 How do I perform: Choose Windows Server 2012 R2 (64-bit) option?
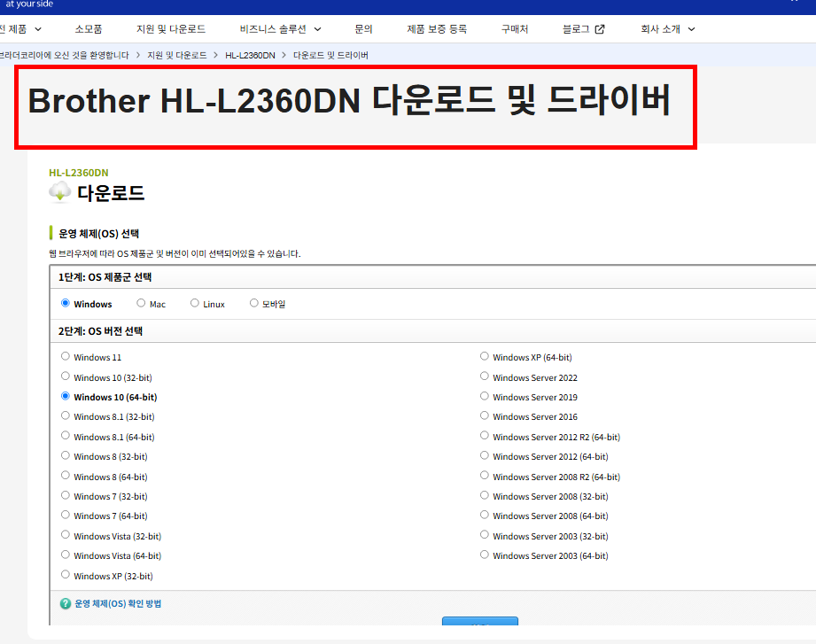pyautogui.click(x=484, y=436)
